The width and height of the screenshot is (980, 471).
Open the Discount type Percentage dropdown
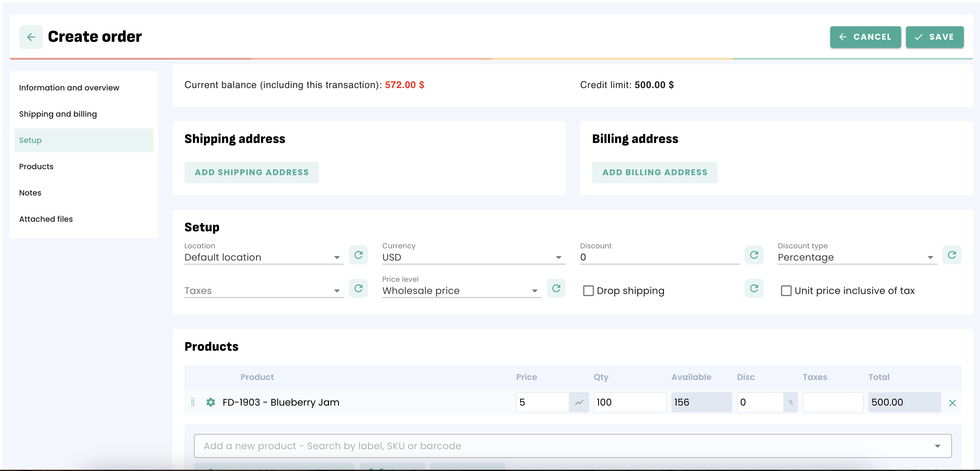coord(930,258)
